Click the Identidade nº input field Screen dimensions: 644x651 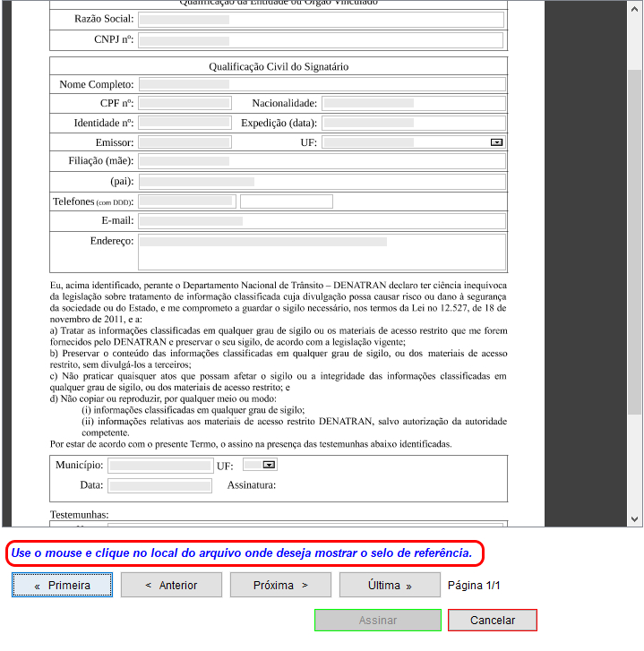pyautogui.click(x=185, y=123)
